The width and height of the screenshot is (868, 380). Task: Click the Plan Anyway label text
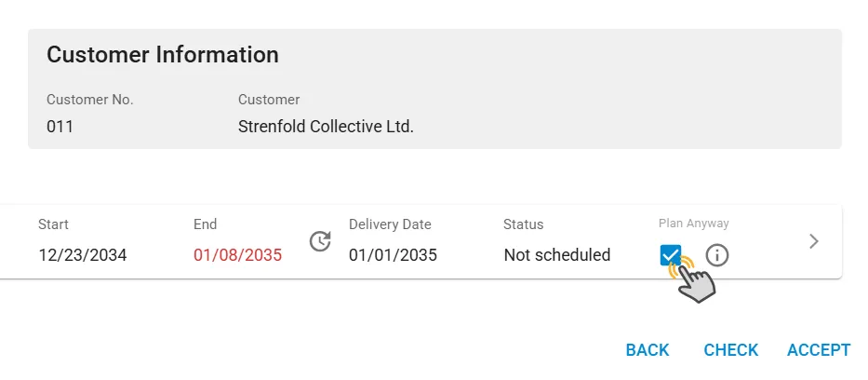694,224
